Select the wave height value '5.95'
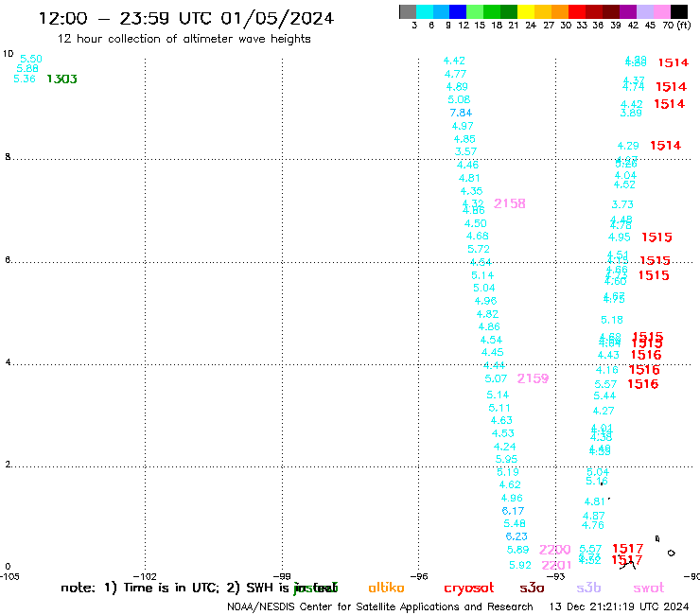The height and width of the screenshot is (615, 700). coord(507,459)
